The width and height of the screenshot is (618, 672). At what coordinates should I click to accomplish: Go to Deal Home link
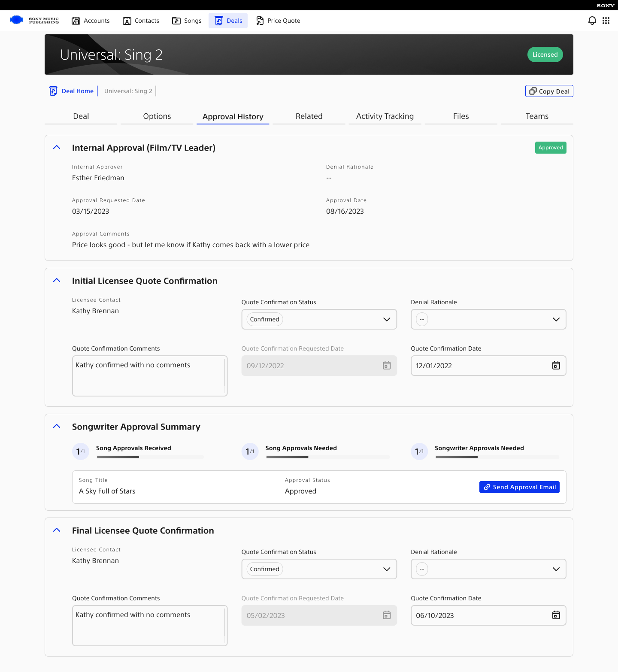78,91
